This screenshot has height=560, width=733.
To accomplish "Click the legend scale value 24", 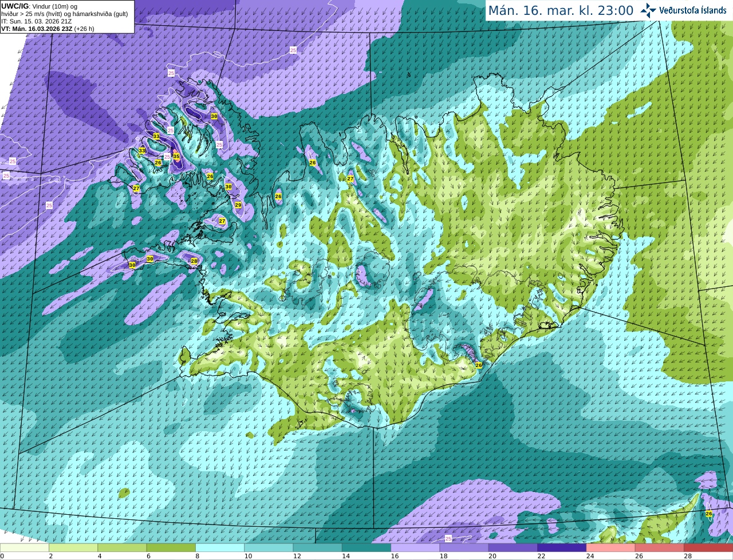I will [x=590, y=556].
